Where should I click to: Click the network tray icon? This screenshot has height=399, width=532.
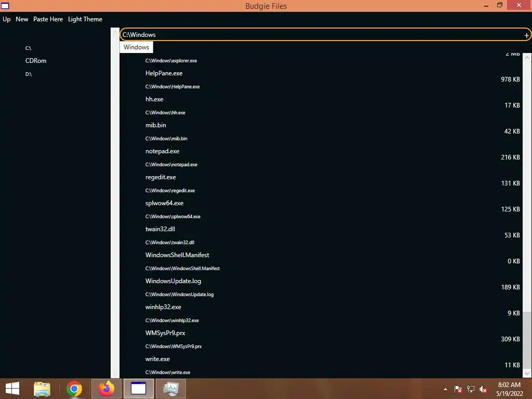tap(471, 389)
